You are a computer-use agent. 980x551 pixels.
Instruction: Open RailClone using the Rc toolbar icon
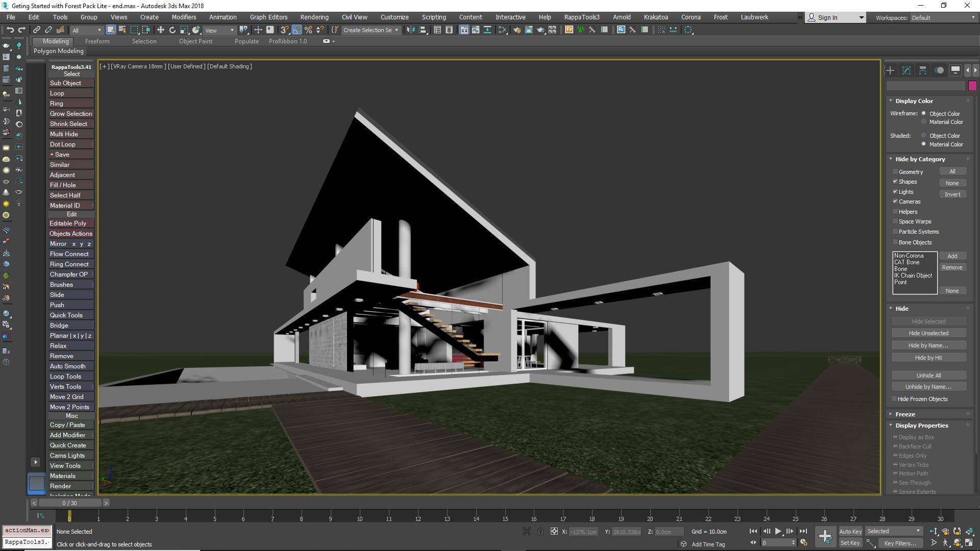point(621,30)
